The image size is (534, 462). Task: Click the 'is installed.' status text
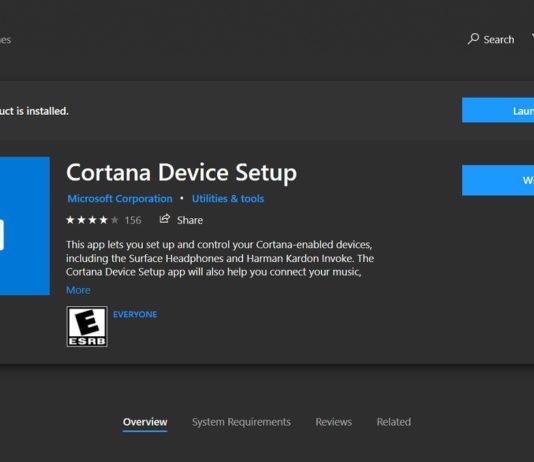click(x=42, y=111)
